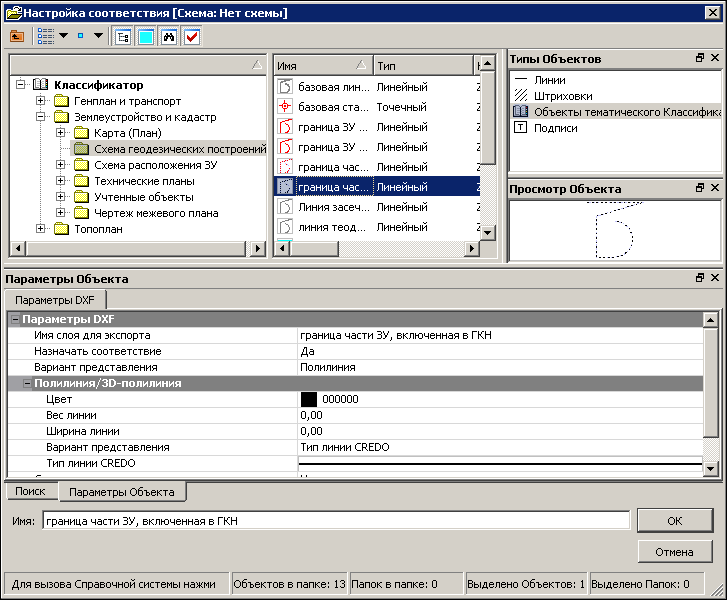Click the Имя input field
727x600 pixels.
tap(336, 521)
